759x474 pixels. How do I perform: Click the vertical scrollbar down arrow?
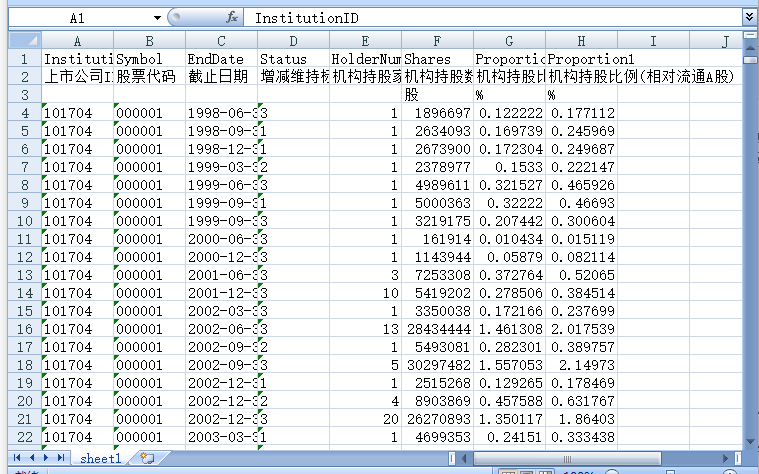pos(750,442)
